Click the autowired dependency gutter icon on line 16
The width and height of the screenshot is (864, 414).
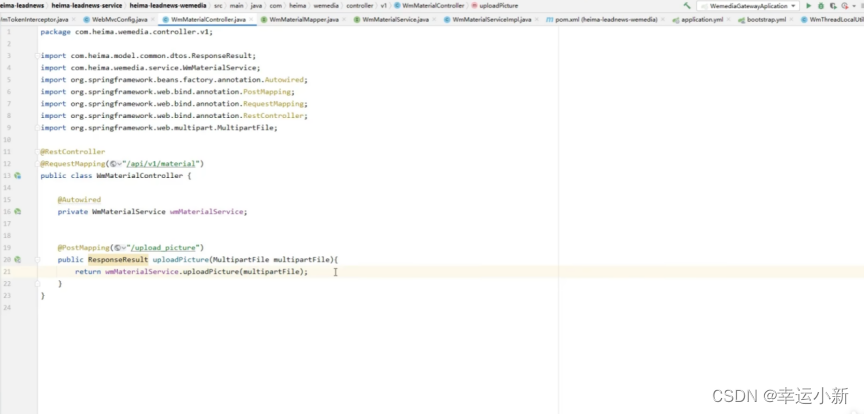tap(18, 211)
